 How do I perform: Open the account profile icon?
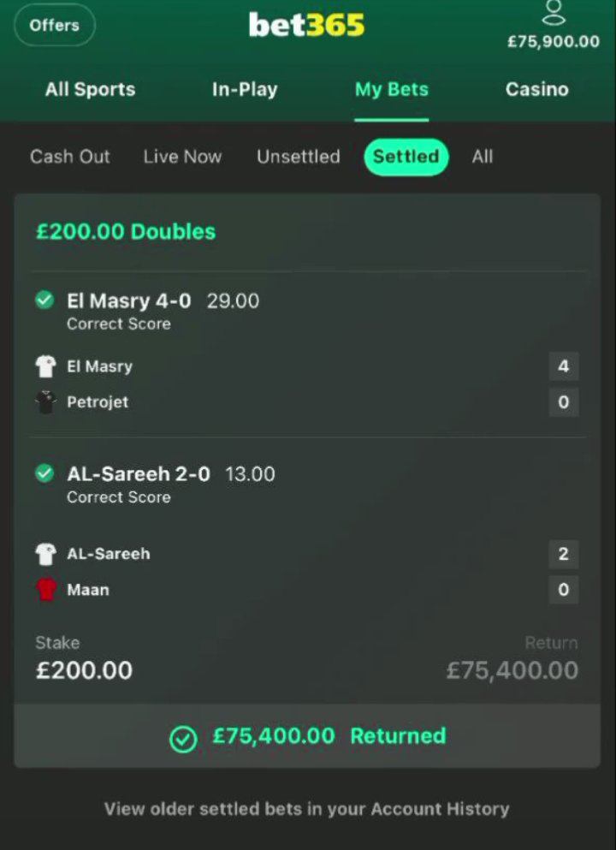554,13
